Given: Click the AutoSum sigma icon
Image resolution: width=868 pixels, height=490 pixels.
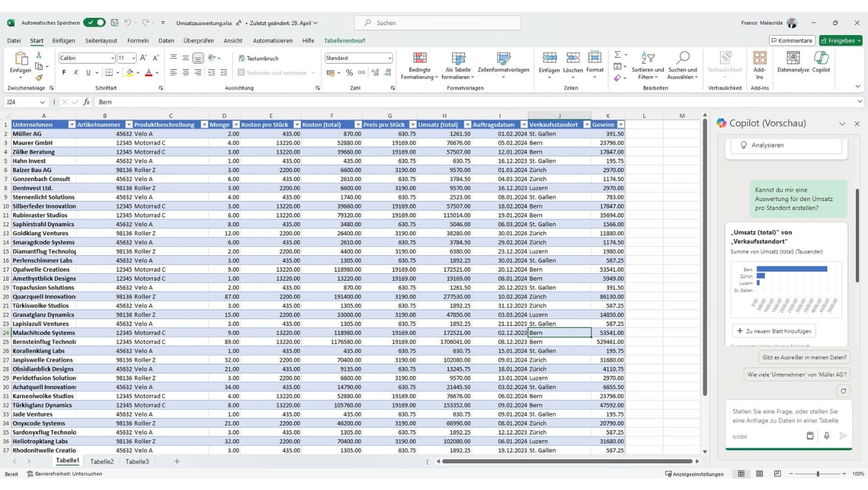Looking at the screenshot, I should point(618,55).
